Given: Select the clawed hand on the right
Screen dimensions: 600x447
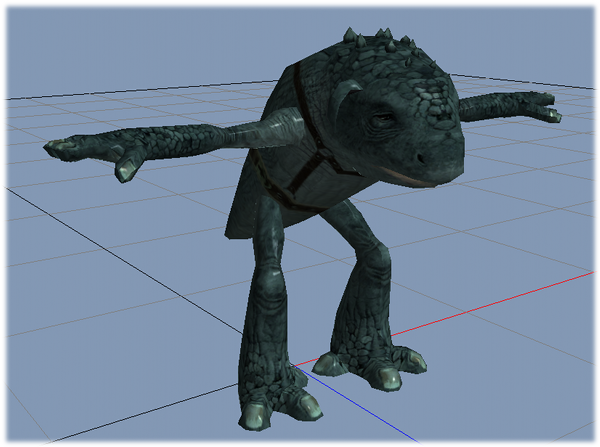Looking at the screenshot, I should pos(539,106).
